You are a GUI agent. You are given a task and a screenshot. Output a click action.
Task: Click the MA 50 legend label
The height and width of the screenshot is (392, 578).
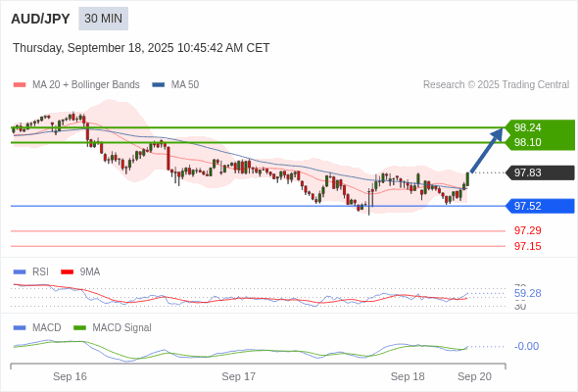(x=185, y=85)
